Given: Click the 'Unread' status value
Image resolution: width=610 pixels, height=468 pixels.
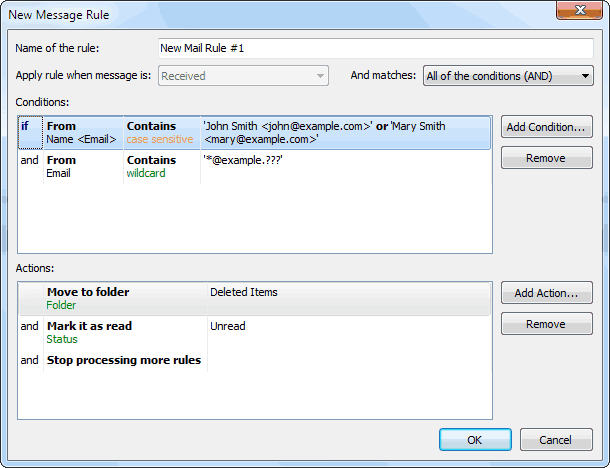Looking at the screenshot, I should coord(228,326).
